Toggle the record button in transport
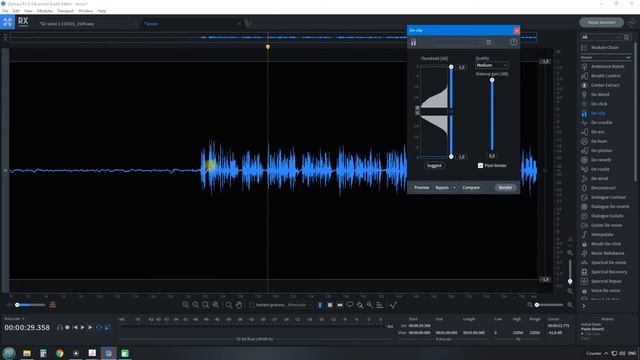640x360 pixels. (x=68, y=327)
